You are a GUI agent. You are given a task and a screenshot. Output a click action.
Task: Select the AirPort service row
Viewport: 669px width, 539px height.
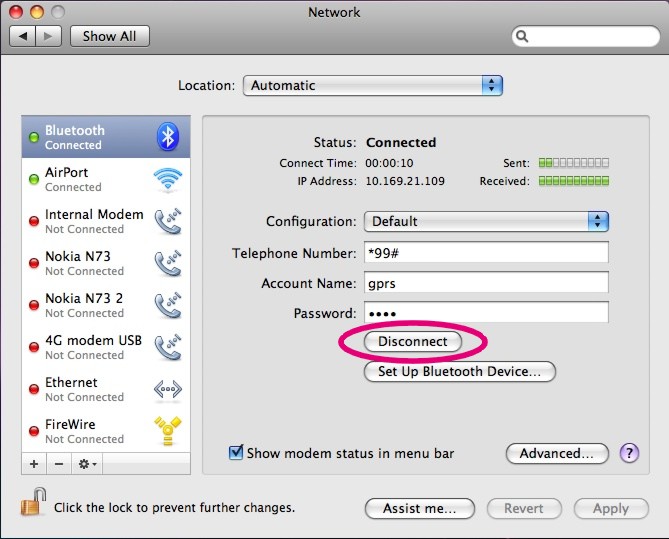(106, 179)
